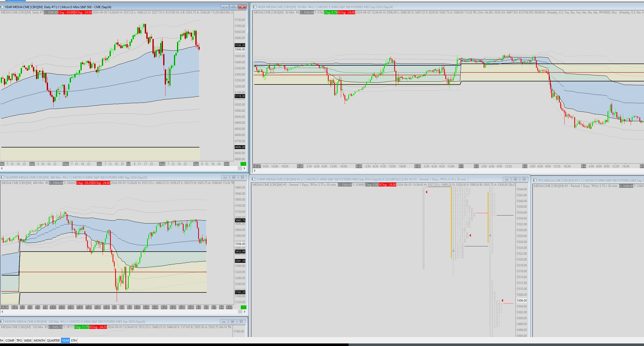Click the YEAR chart window title icon

pos(2,7)
